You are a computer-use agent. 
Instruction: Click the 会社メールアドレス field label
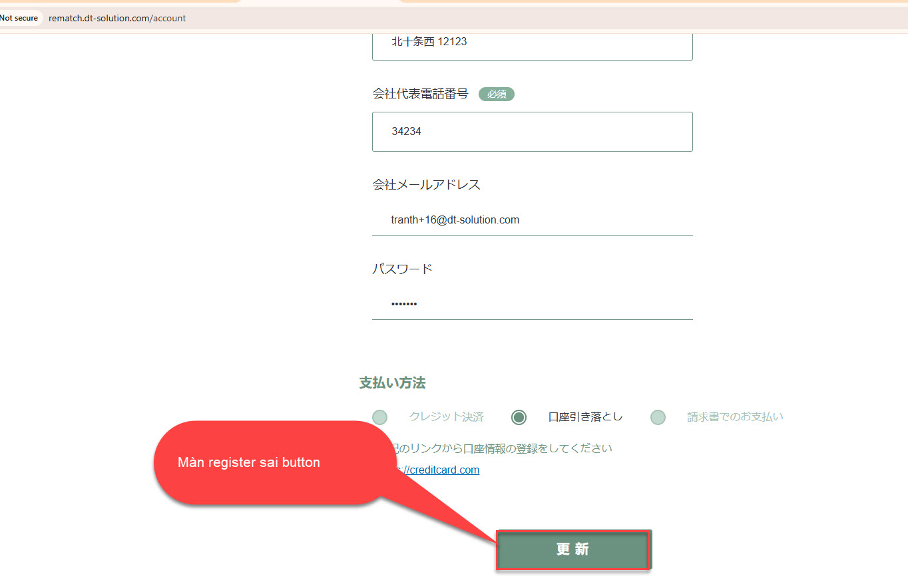[x=426, y=184]
